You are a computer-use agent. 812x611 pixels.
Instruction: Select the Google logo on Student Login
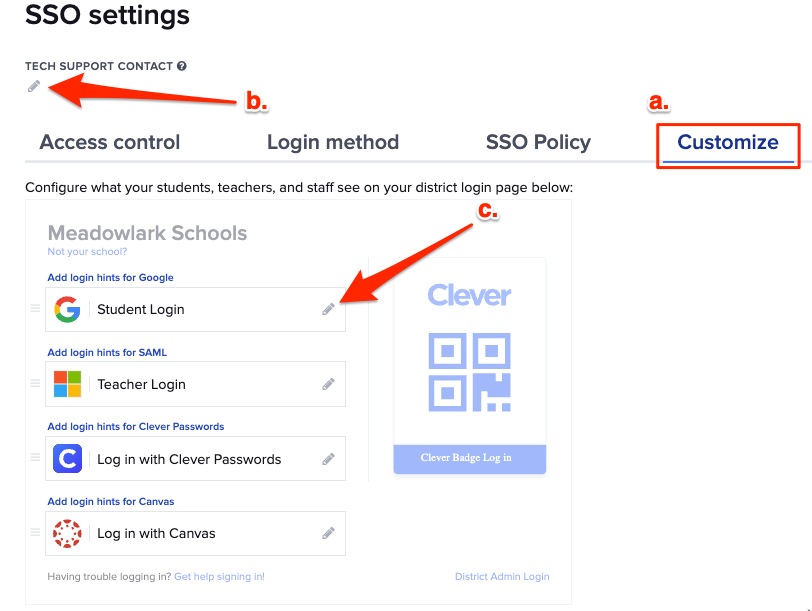coord(66,309)
